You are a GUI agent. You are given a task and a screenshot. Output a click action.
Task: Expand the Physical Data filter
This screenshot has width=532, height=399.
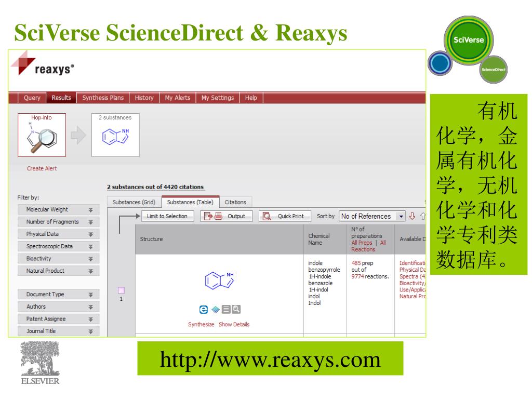(58, 234)
